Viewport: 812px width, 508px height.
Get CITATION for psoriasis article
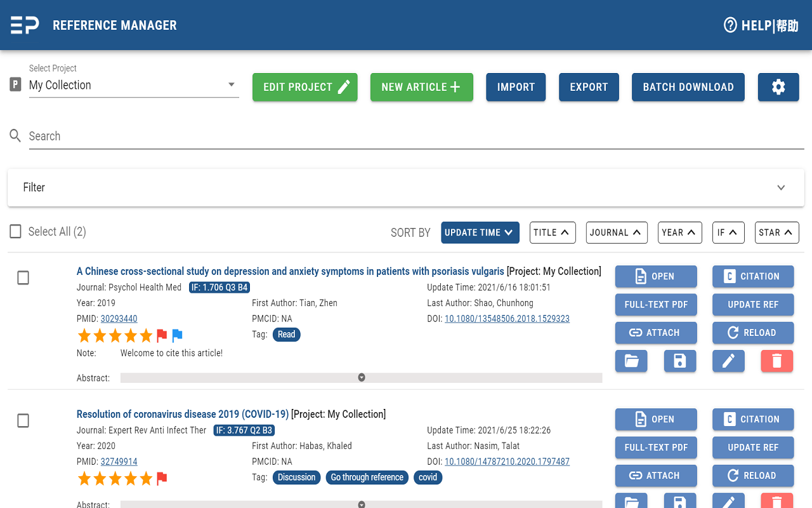753,276
